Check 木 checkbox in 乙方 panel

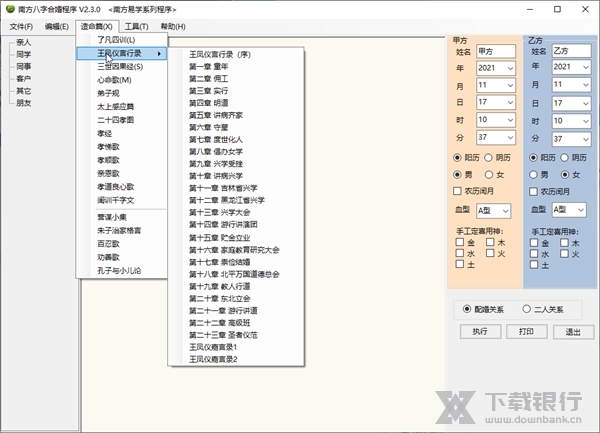[564, 243]
